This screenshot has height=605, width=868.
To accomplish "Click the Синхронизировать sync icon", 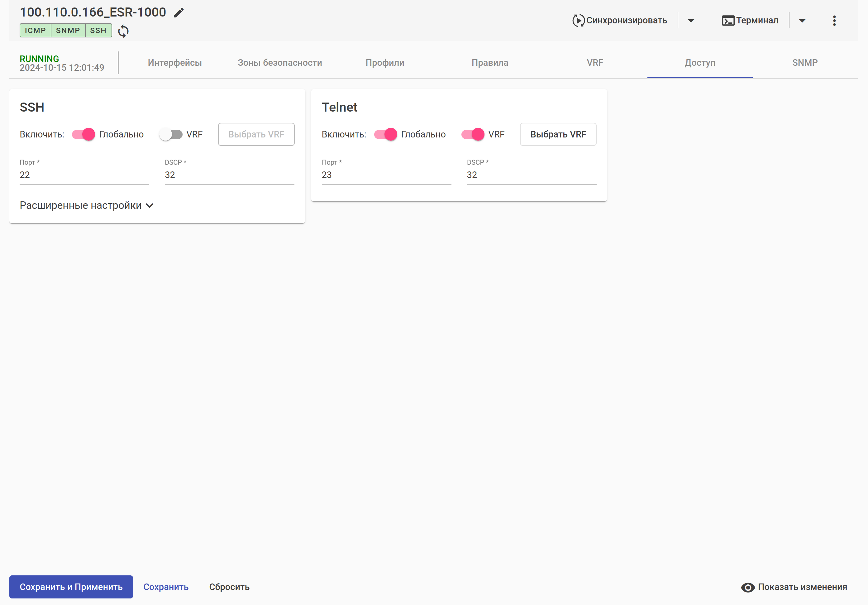I will (578, 21).
